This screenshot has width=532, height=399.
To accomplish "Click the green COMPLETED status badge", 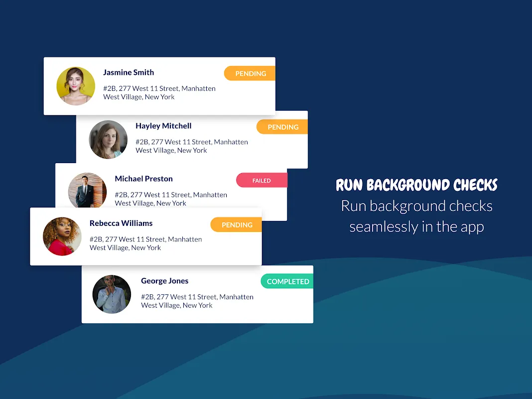I will pos(287,281).
